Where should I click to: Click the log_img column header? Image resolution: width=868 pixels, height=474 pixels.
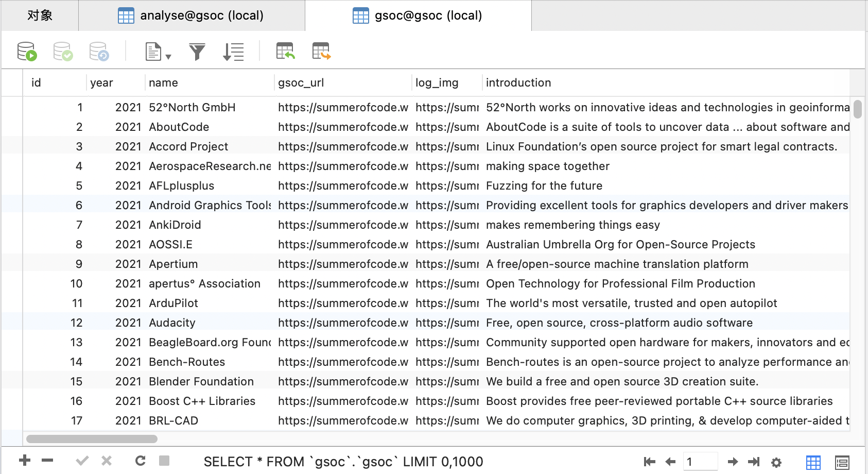(447, 83)
